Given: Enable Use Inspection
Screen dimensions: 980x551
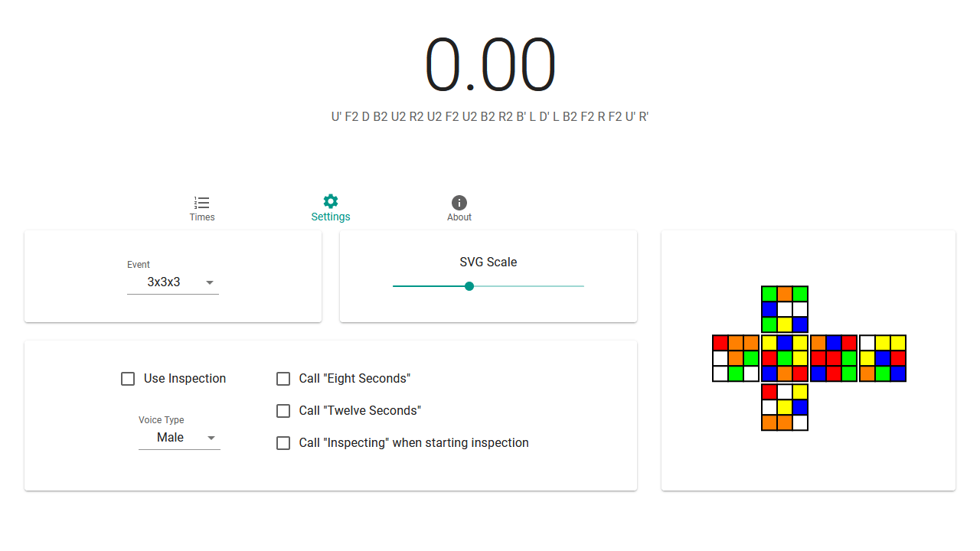Looking at the screenshot, I should [127, 378].
